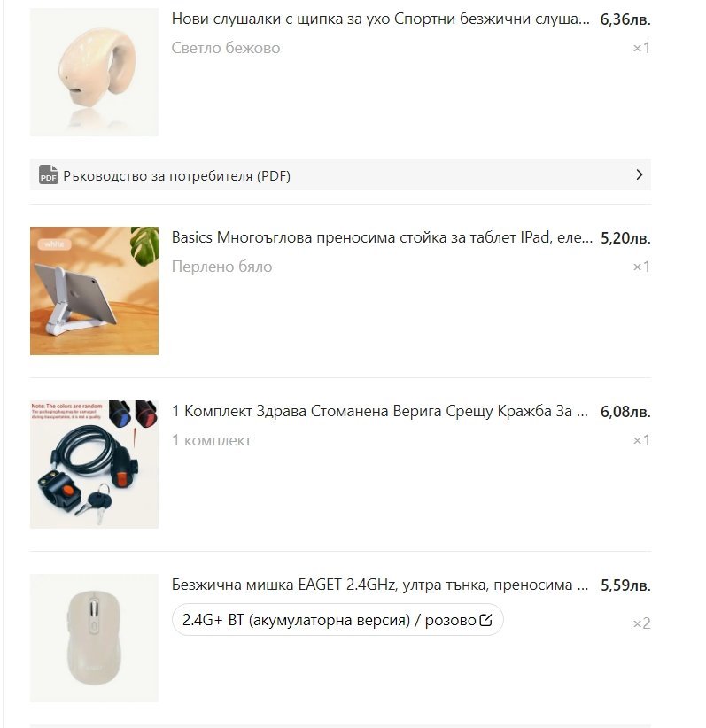Open the bike chain lock image
This screenshot has width=706, height=728.
(x=94, y=464)
